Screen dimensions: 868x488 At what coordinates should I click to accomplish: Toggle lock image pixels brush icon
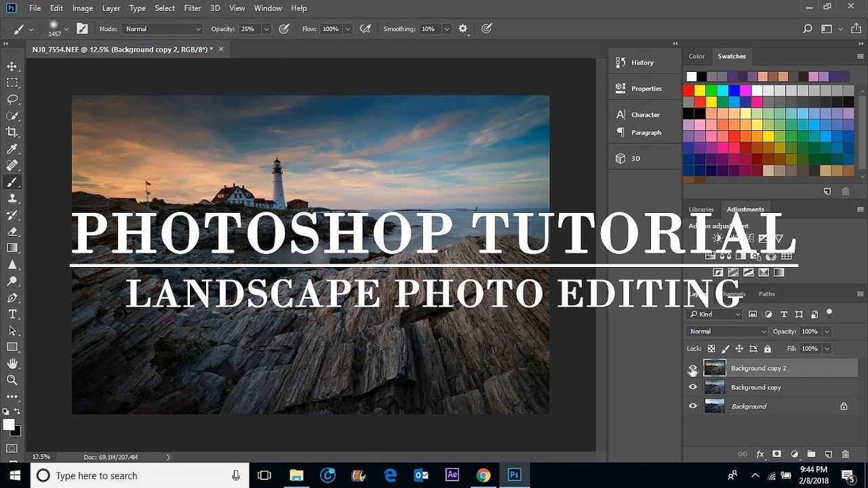[x=725, y=349]
